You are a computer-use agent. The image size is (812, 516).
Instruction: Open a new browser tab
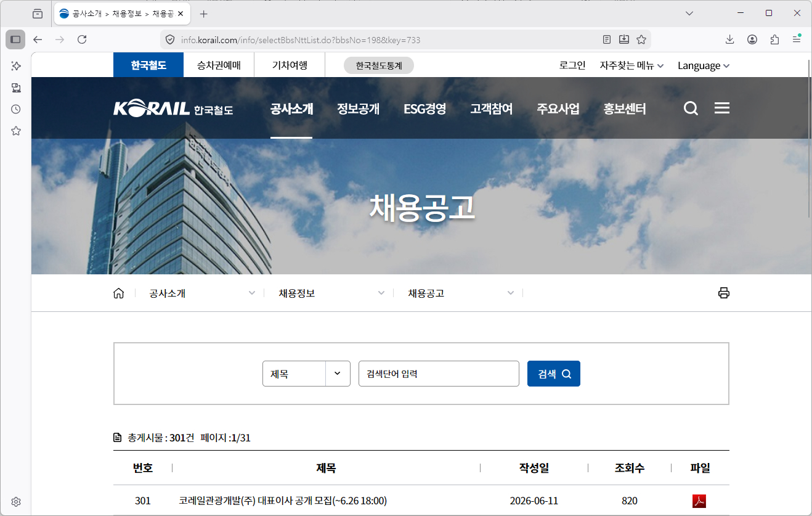[x=204, y=14]
